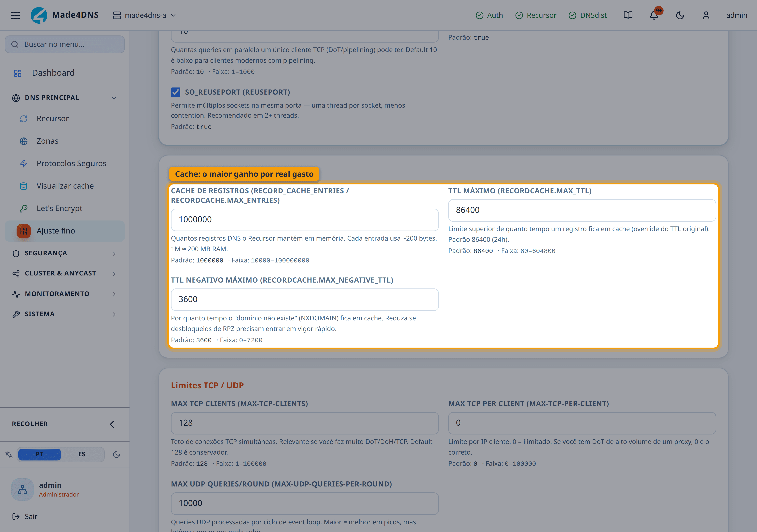Click the Protocolos Seguros lightning icon
Screen dimensions: 757x532
pyautogui.click(x=24, y=164)
